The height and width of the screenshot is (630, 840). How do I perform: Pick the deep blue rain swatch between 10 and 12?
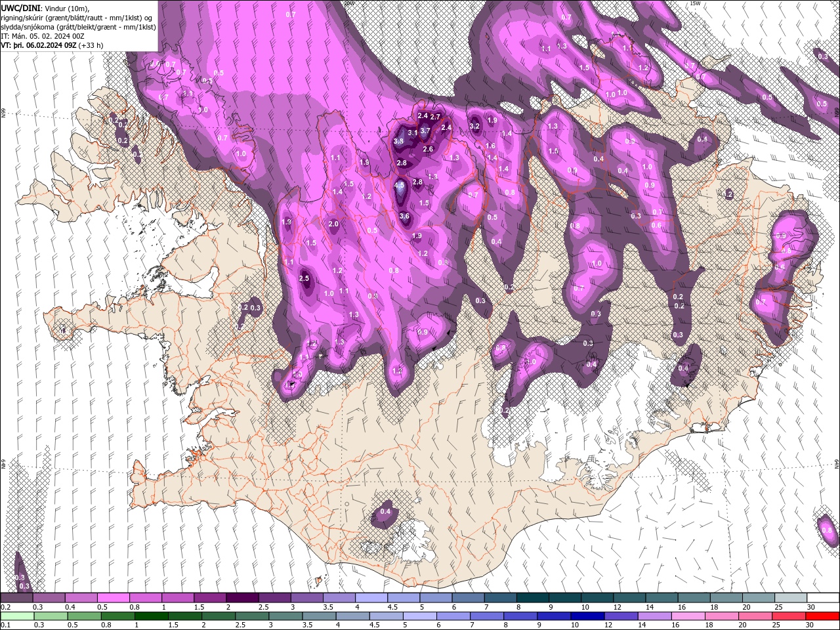[588, 616]
